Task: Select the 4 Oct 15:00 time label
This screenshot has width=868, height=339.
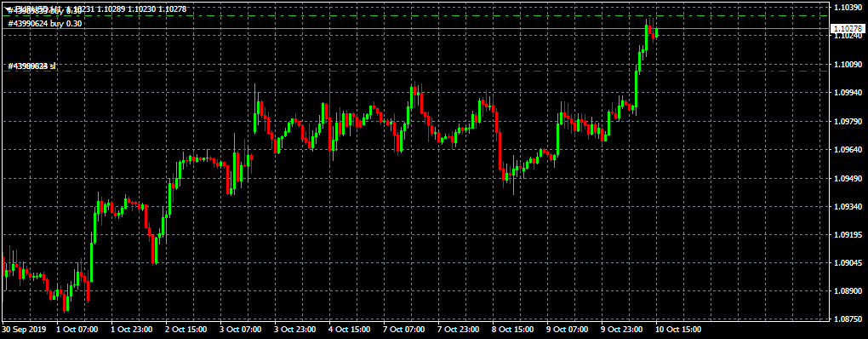Action: pos(351,330)
